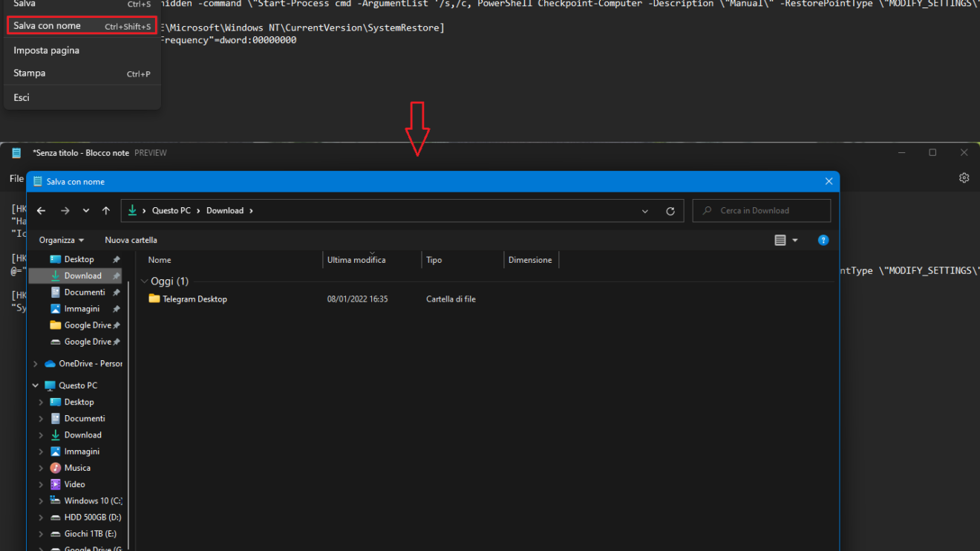980x551 pixels.
Task: Open recent locations dropdown arrow
Action: click(86, 211)
